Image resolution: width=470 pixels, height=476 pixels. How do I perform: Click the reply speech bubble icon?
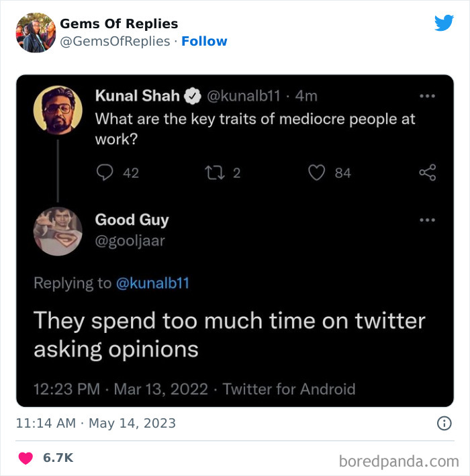[x=106, y=173]
